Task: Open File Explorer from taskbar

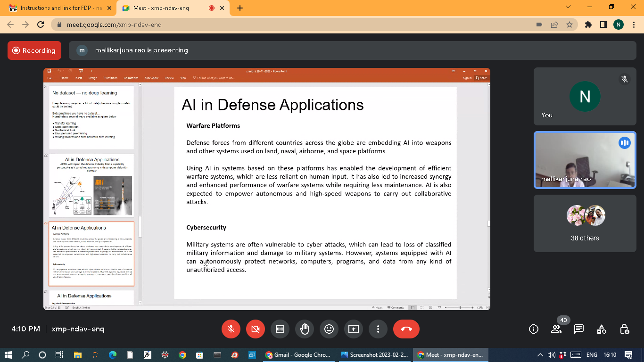Action: pos(77,355)
